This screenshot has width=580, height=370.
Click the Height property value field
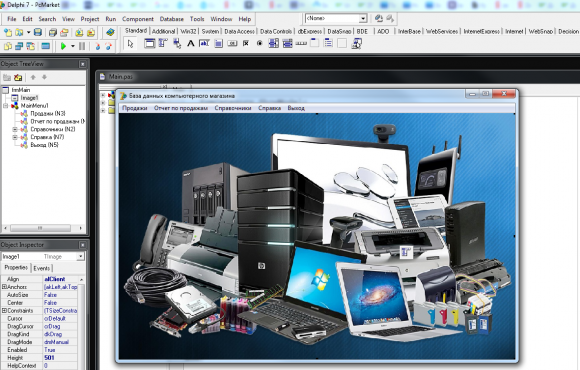(60, 358)
